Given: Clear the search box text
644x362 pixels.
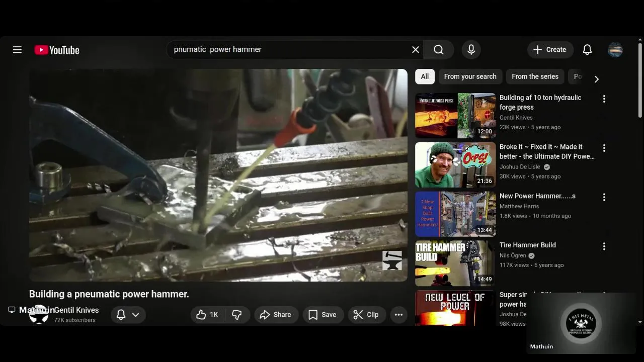Looking at the screenshot, I should (416, 50).
